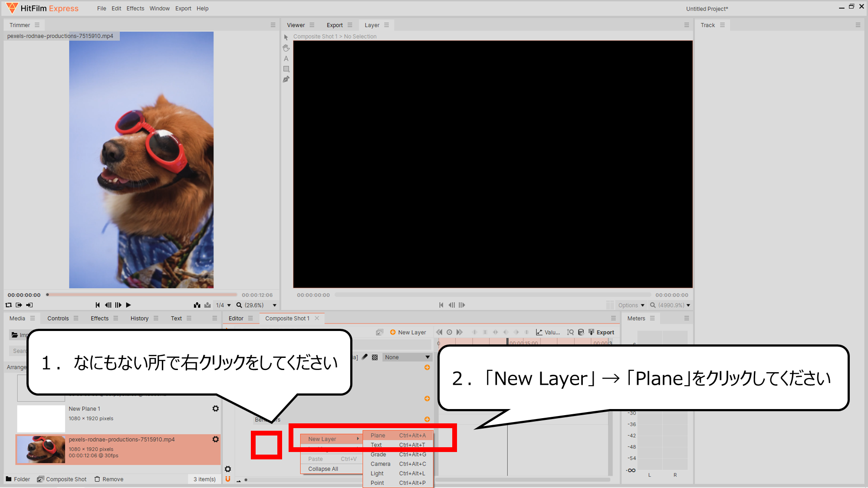Click proxy database icon in timeline
The image size is (868, 488).
pos(581,332)
